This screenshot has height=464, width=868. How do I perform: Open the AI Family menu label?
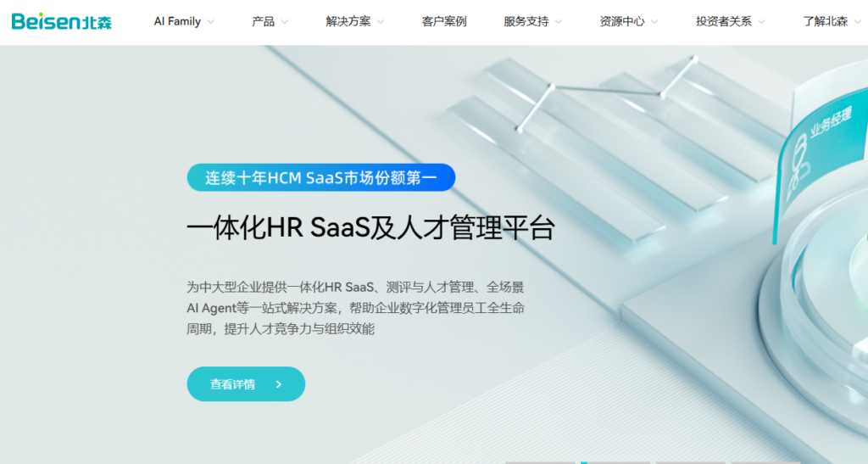[177, 21]
